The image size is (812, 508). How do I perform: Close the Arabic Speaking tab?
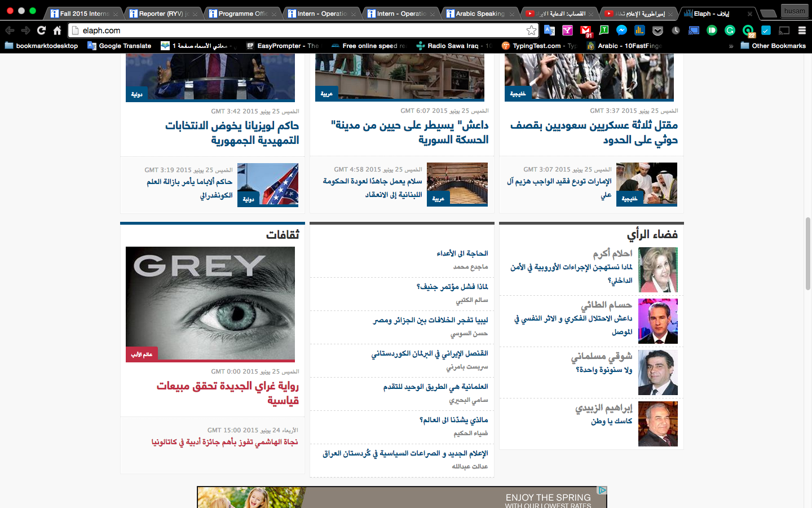pyautogui.click(x=513, y=14)
